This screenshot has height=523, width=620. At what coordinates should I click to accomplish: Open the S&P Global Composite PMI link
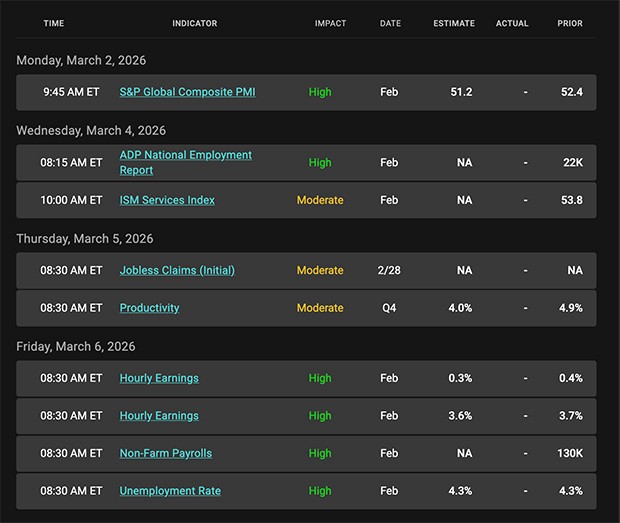pyautogui.click(x=187, y=92)
